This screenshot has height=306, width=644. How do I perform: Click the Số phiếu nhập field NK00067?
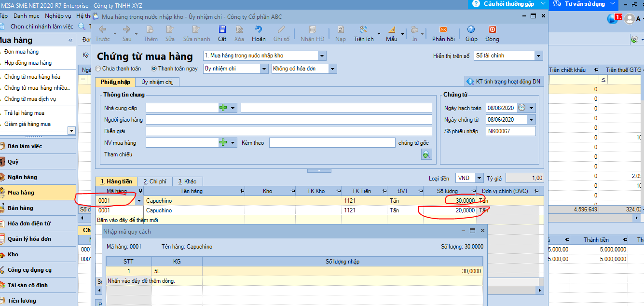point(511,131)
